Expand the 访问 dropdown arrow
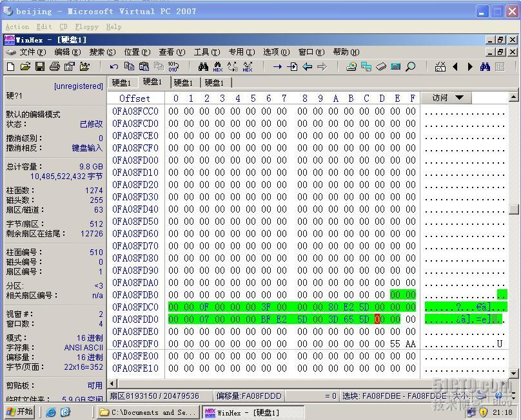Image resolution: width=521 pixels, height=420 pixels. 460,98
